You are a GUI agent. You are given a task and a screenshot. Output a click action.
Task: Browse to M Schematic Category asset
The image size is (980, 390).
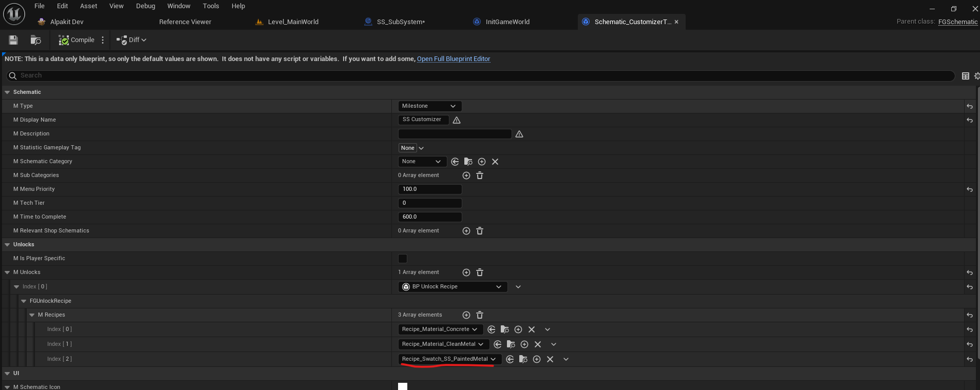pos(468,162)
